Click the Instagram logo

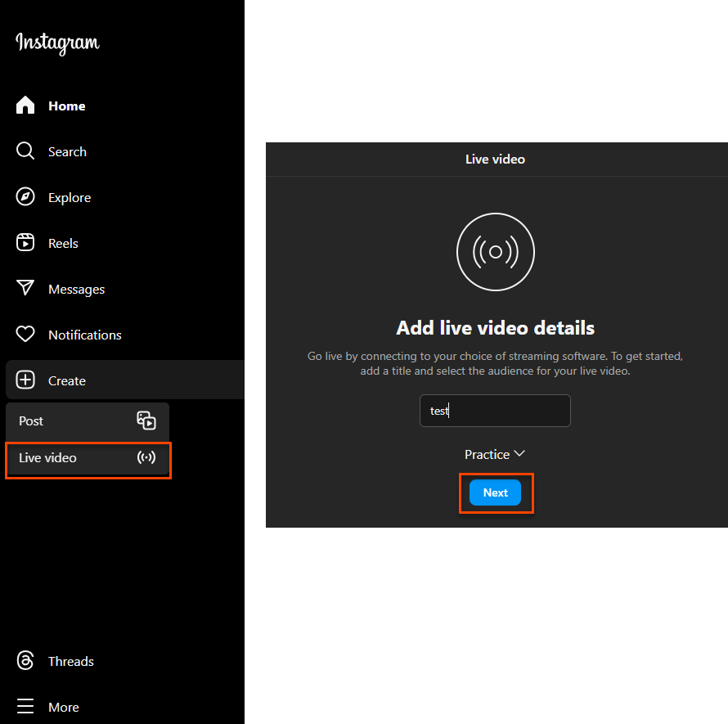coord(57,43)
